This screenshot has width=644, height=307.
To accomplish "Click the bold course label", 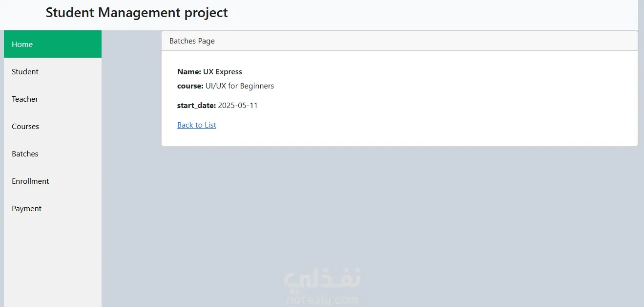I will pyautogui.click(x=190, y=86).
